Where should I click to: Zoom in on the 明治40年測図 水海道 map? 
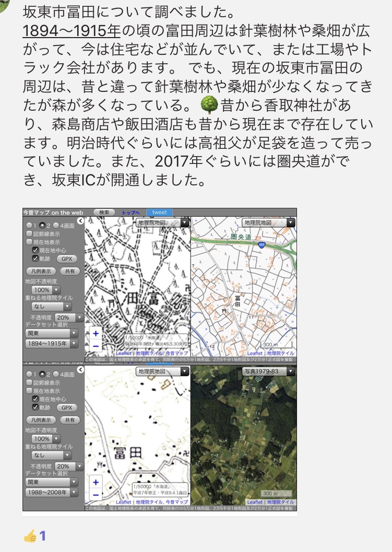[x=96, y=333]
